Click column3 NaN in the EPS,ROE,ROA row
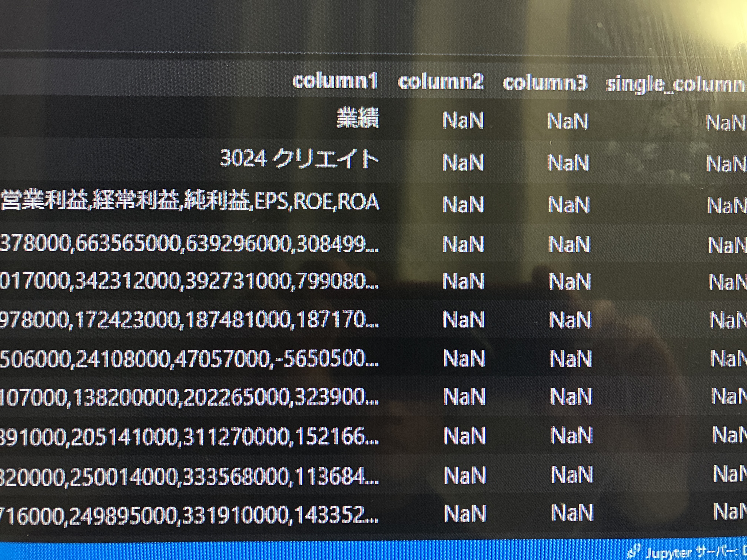This screenshot has width=747, height=560. (569, 205)
